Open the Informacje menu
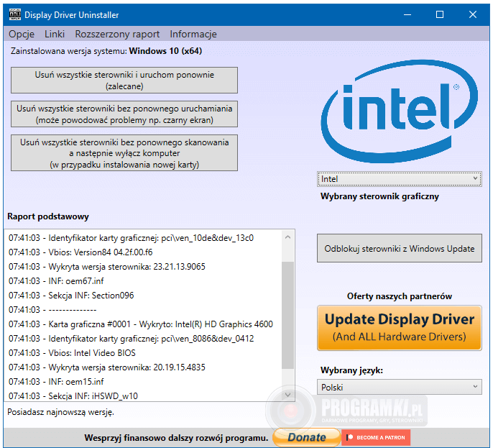Viewport: 493px width, 448px height. tap(193, 34)
